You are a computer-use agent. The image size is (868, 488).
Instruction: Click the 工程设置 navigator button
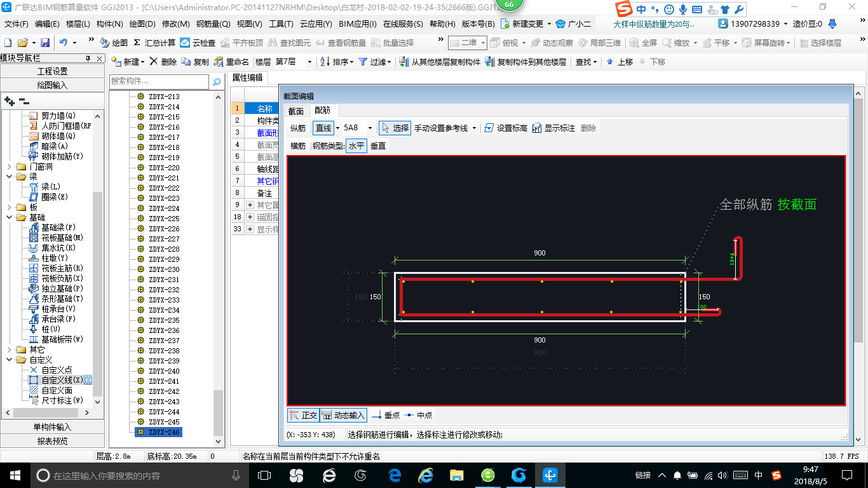52,71
